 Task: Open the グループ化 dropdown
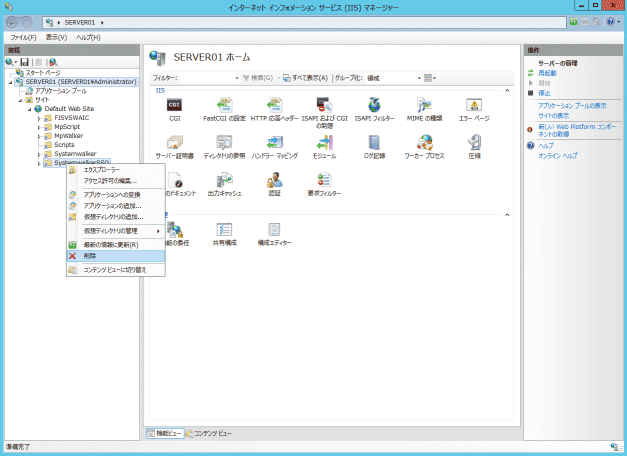pyautogui.click(x=394, y=78)
